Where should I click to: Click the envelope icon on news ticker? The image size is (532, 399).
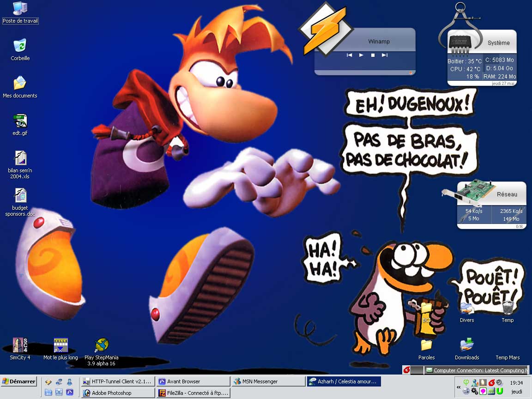429,370
